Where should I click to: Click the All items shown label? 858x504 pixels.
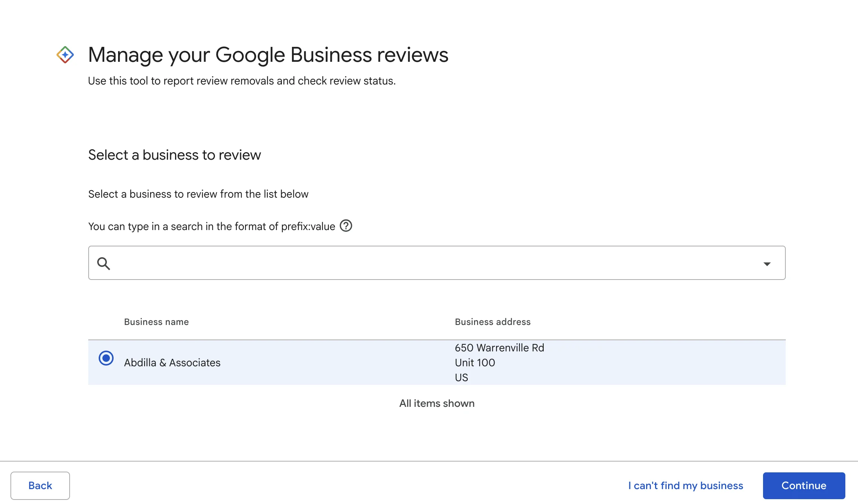pos(436,403)
